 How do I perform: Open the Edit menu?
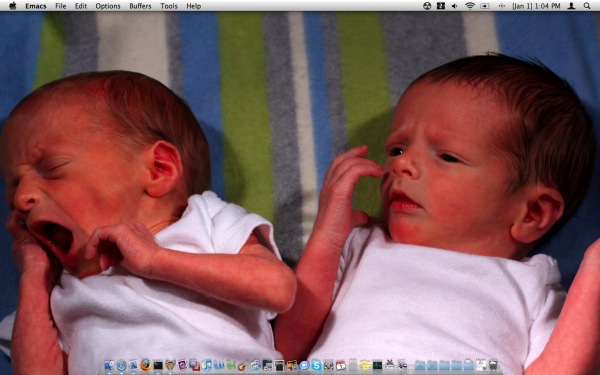pos(81,6)
